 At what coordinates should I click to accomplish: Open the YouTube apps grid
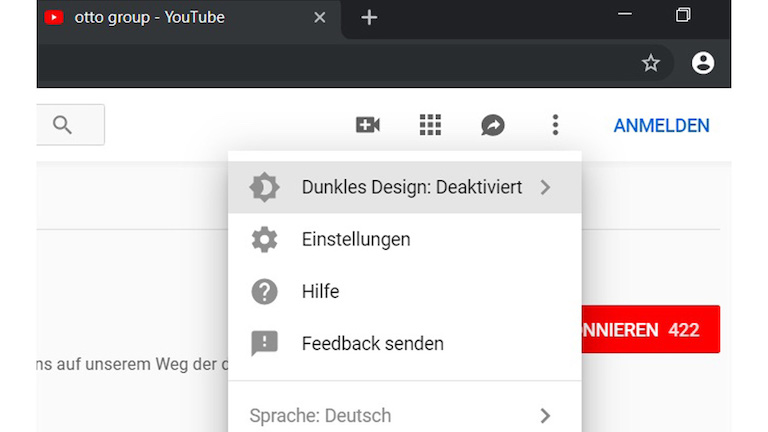coord(430,125)
